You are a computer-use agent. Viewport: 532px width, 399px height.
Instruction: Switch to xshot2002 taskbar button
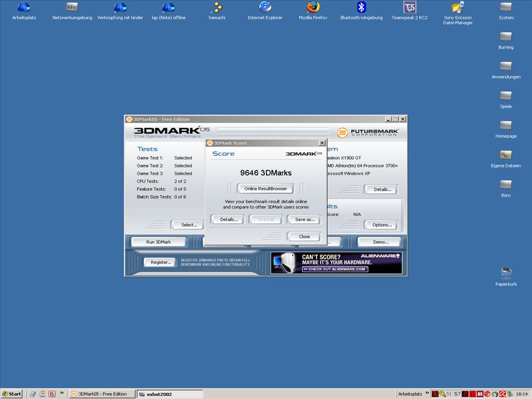pos(170,394)
